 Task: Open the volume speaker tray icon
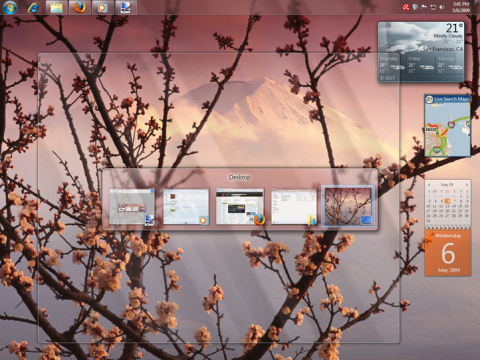click(x=442, y=7)
